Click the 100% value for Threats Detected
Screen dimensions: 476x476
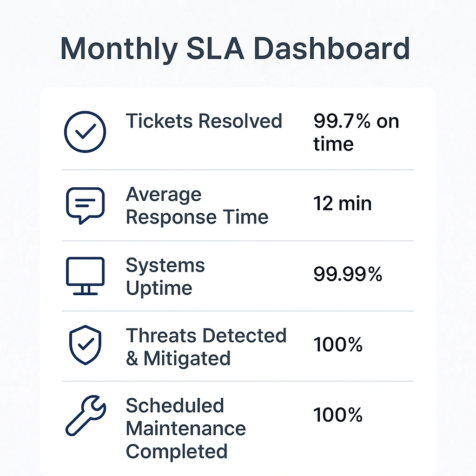[x=338, y=345]
